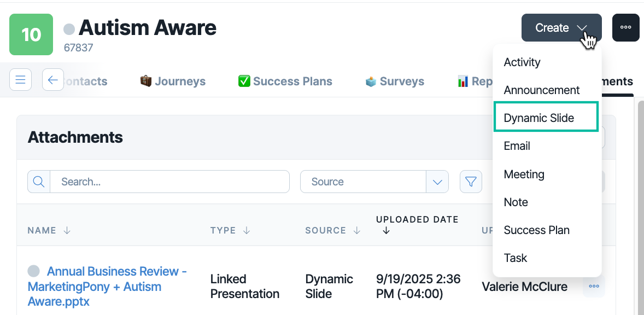This screenshot has width=644, height=315.
Task: Click the Search attachments input field
Action: click(169, 182)
